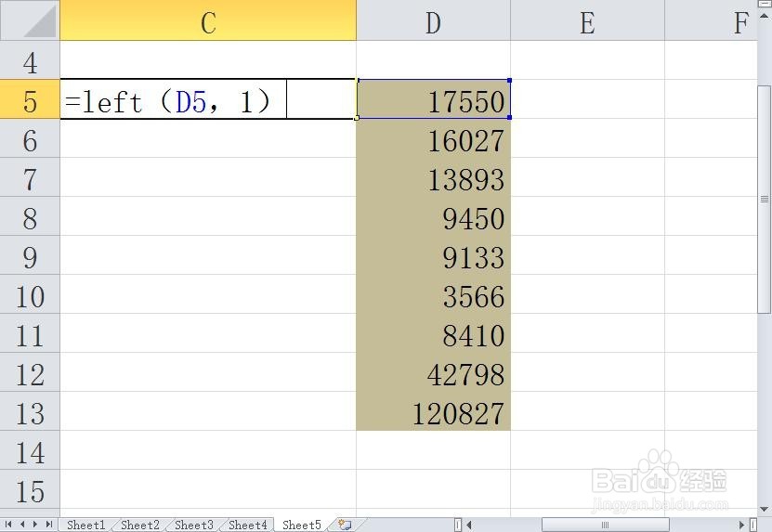Click cell containing 3566
The width and height of the screenshot is (772, 532).
coord(433,294)
